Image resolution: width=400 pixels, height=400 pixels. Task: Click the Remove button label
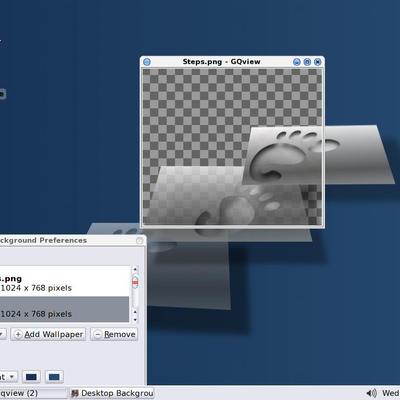(120, 334)
